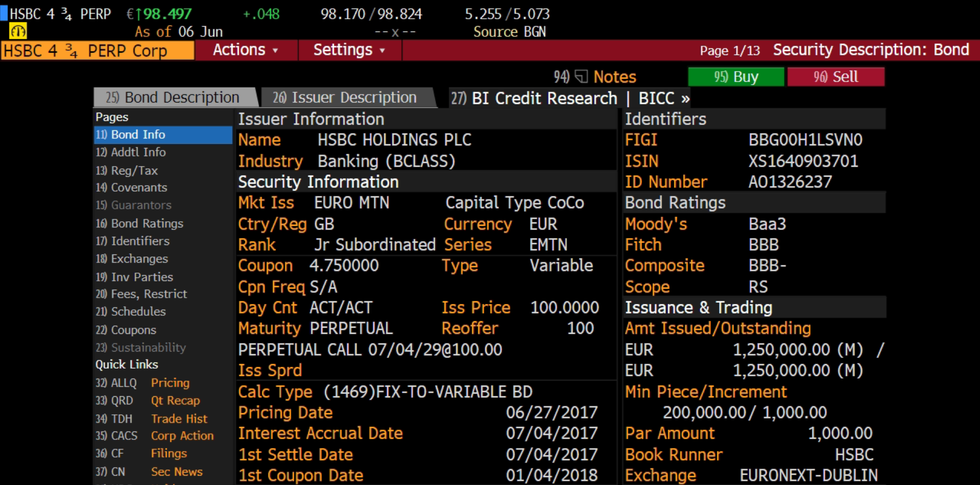Click the green Buy button
The width and height of the screenshot is (980, 485).
736,77
